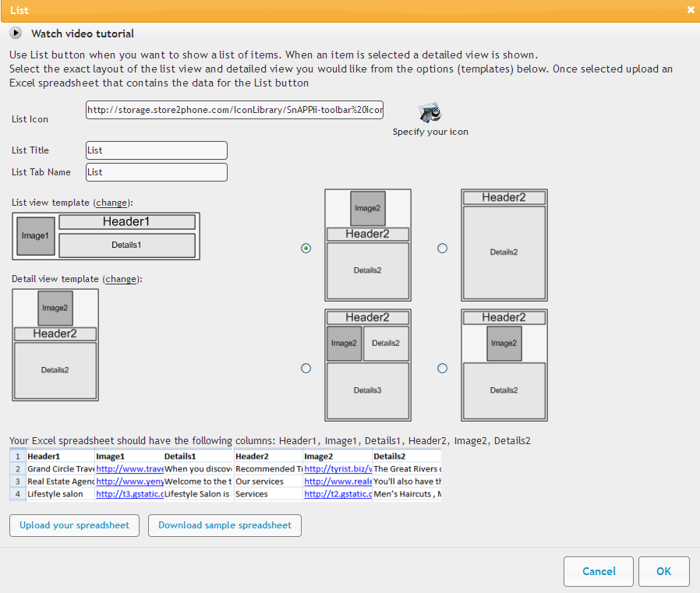700x593 pixels.
Task: Play the video tutorial icon
Action: pyautogui.click(x=16, y=34)
